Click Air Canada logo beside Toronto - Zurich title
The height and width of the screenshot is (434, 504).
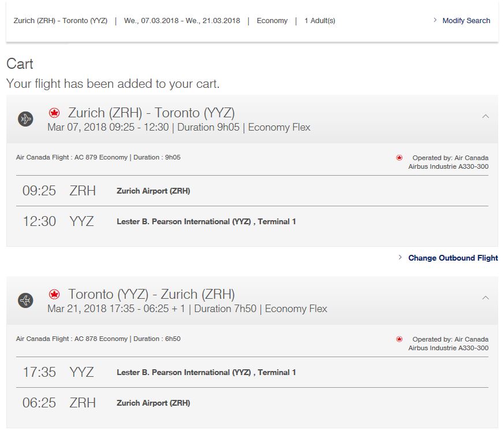pos(55,294)
